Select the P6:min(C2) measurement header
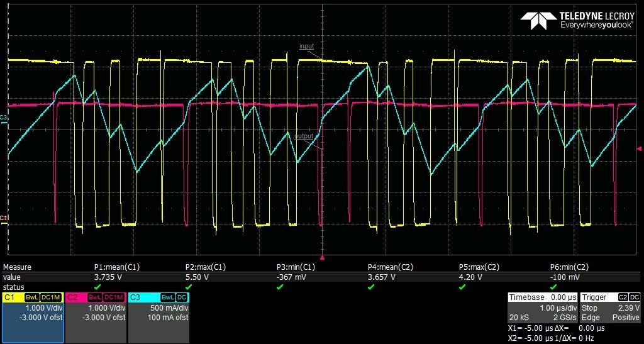644x344 pixels. 570,267
